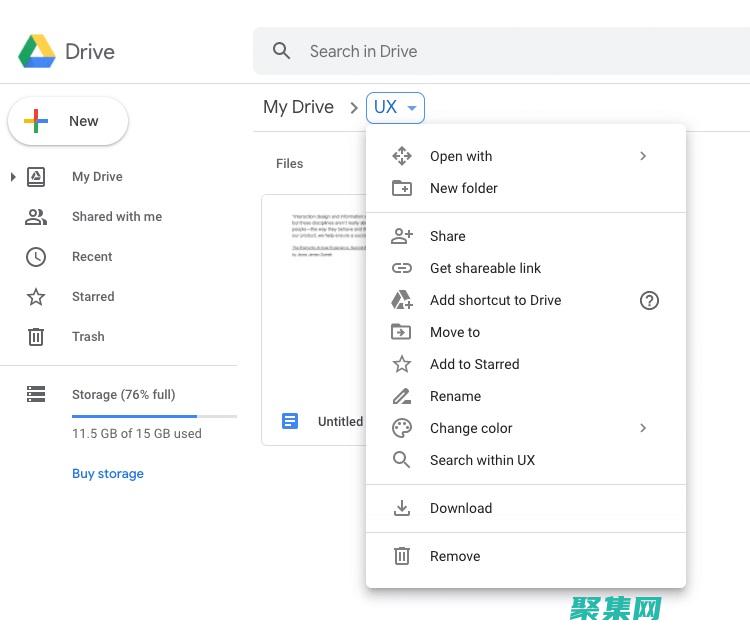Click the Google Drive logo icon
750x630 pixels.
pos(37,51)
